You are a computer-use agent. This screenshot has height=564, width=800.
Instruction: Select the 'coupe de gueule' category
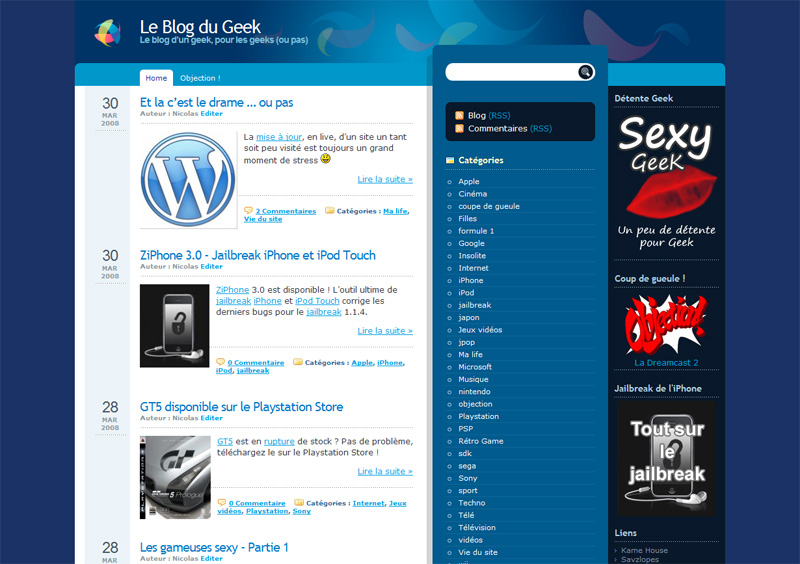coord(489,206)
